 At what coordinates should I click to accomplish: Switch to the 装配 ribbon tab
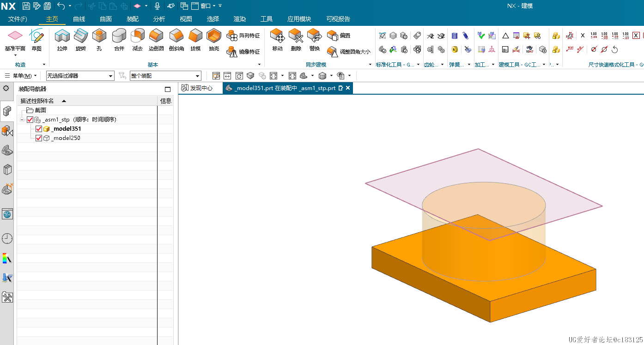[133, 19]
